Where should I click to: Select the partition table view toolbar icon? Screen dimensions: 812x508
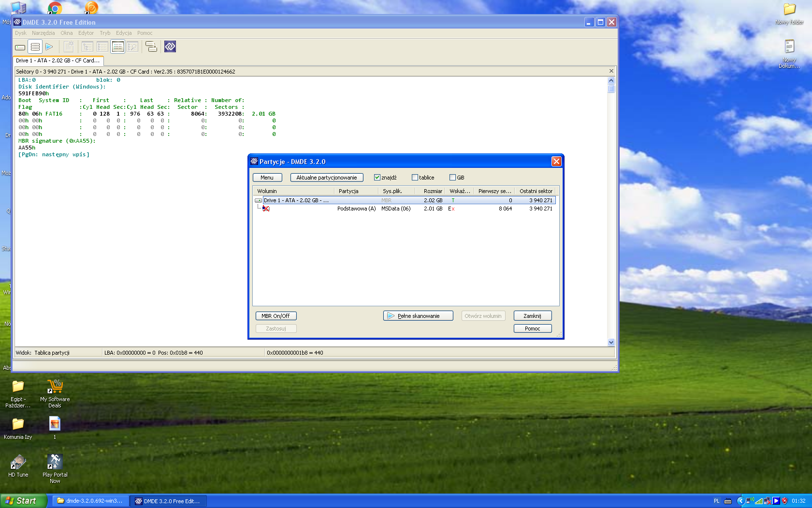[x=117, y=47]
